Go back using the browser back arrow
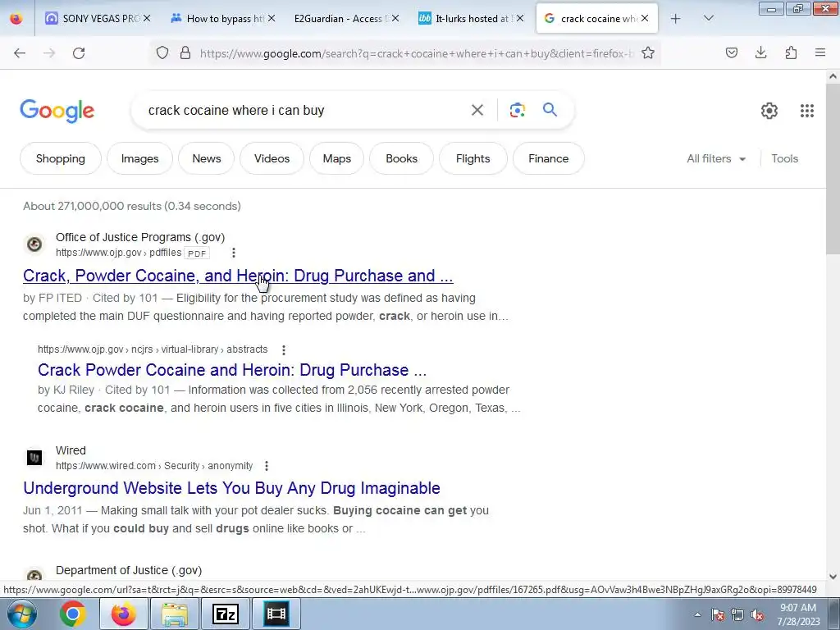Screen dimensions: 840x630 [x=20, y=52]
